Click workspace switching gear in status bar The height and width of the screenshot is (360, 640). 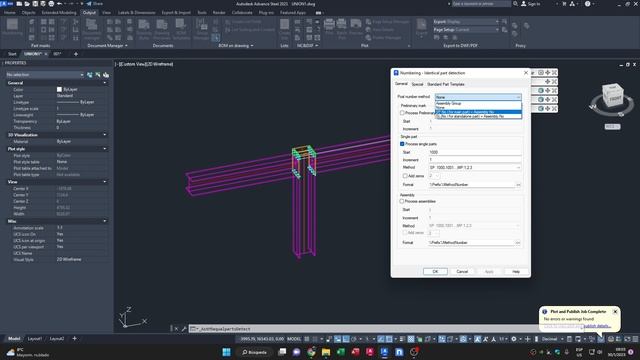[x=514, y=339]
